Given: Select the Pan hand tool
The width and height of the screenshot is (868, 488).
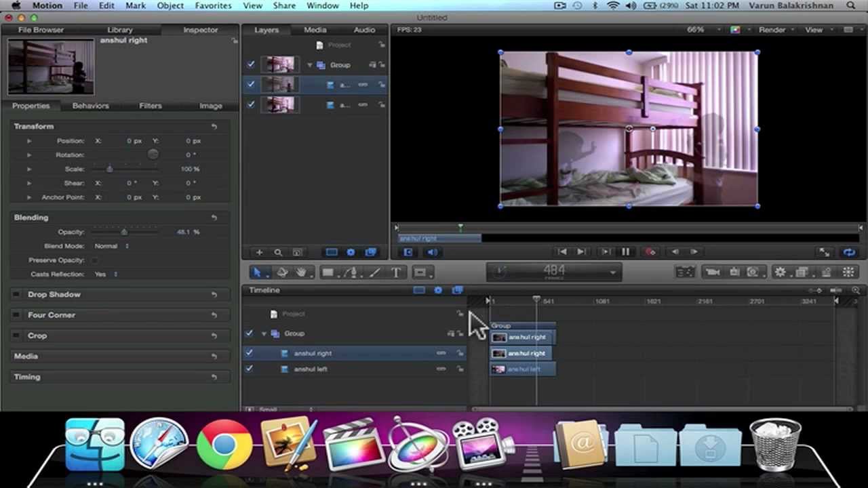Looking at the screenshot, I should [x=301, y=272].
